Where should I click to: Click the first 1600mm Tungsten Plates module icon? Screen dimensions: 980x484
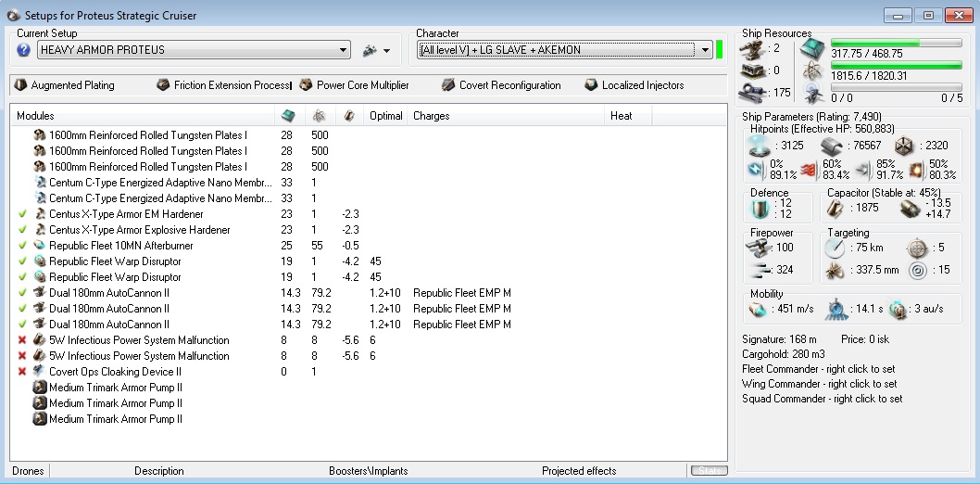(40, 135)
